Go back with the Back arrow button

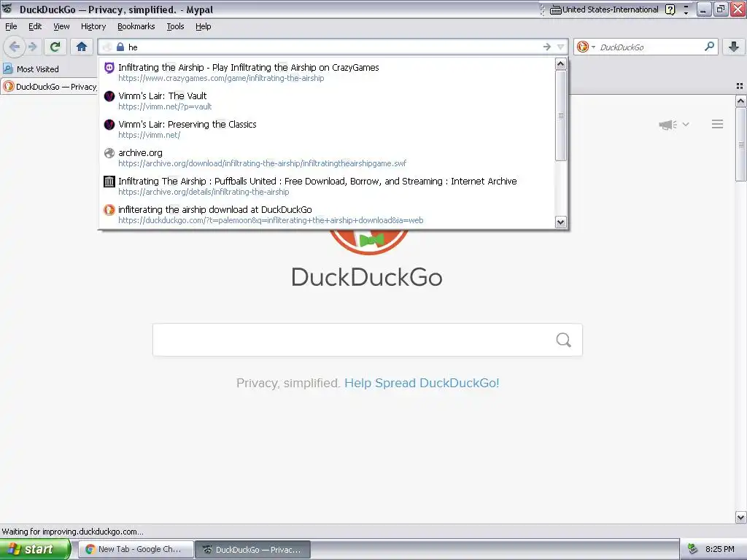coord(14,47)
